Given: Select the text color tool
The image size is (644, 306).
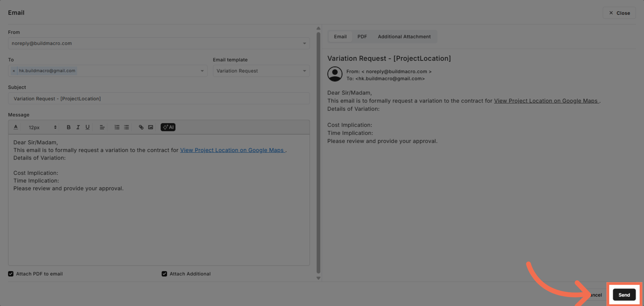Looking at the screenshot, I should pyautogui.click(x=16, y=127).
